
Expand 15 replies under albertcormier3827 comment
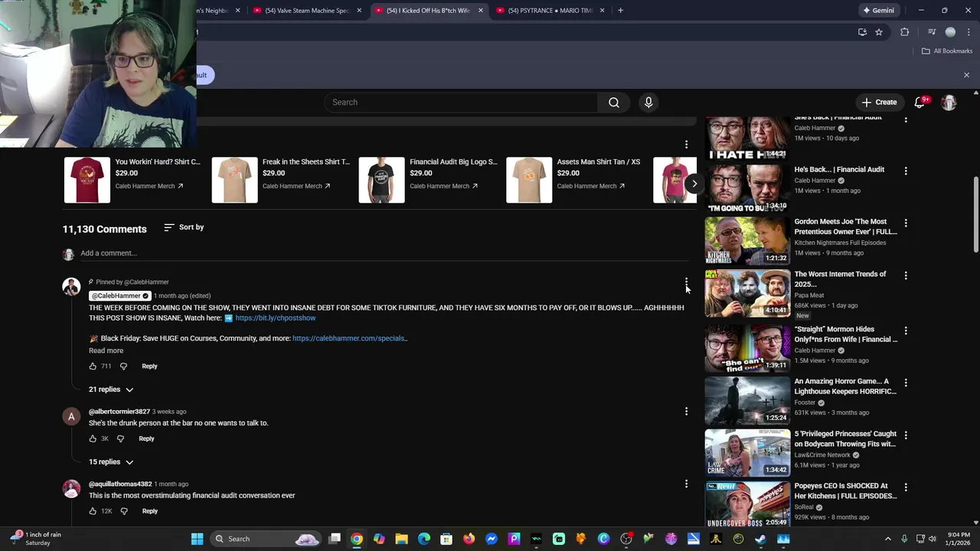click(111, 462)
